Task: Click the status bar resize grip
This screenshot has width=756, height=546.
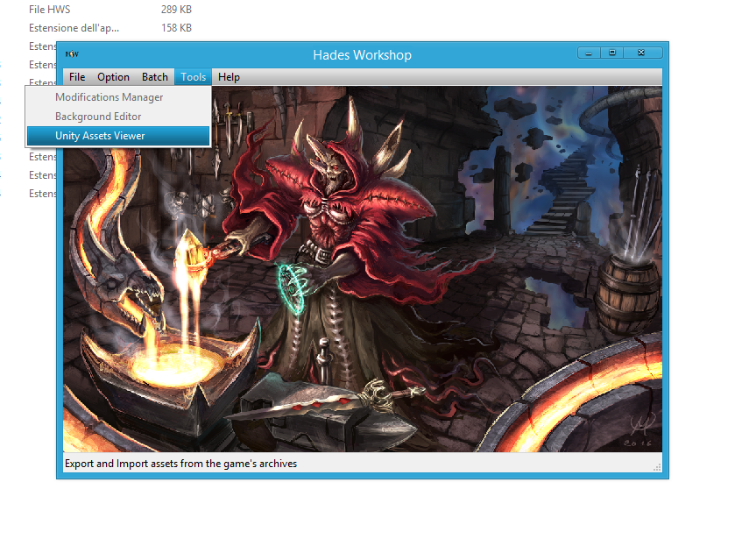Action: pos(657,467)
